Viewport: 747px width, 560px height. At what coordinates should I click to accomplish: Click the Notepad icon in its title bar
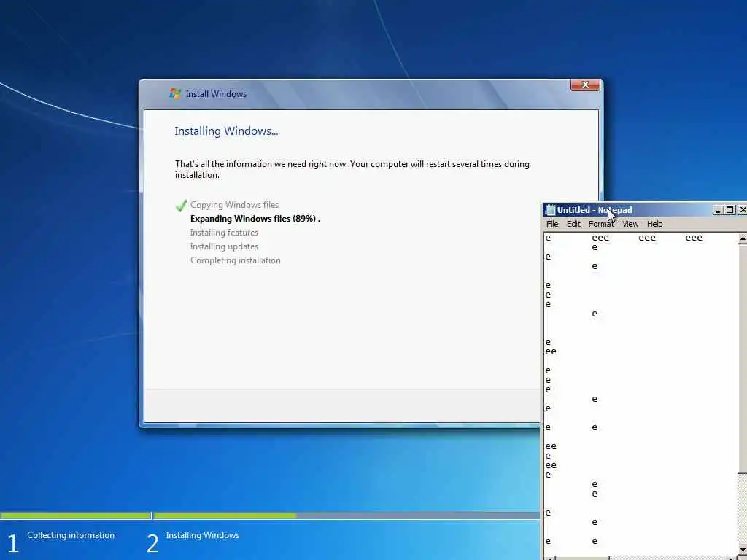point(550,210)
